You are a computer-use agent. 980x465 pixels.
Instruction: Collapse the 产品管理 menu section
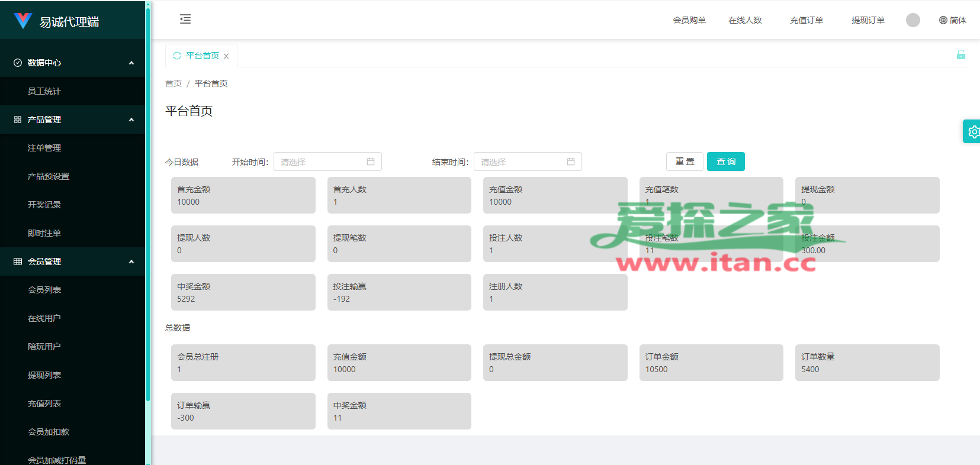[131, 120]
